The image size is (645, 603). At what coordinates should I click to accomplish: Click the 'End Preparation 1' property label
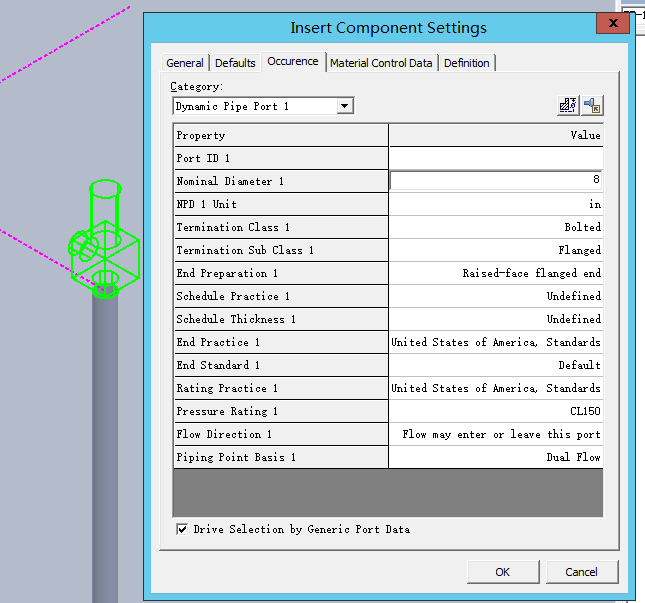click(x=227, y=274)
